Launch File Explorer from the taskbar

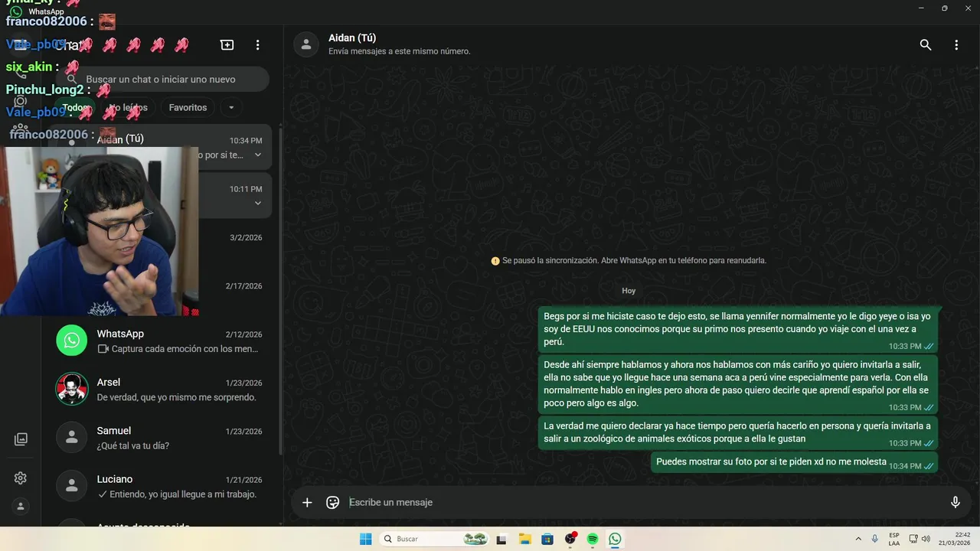pos(524,539)
